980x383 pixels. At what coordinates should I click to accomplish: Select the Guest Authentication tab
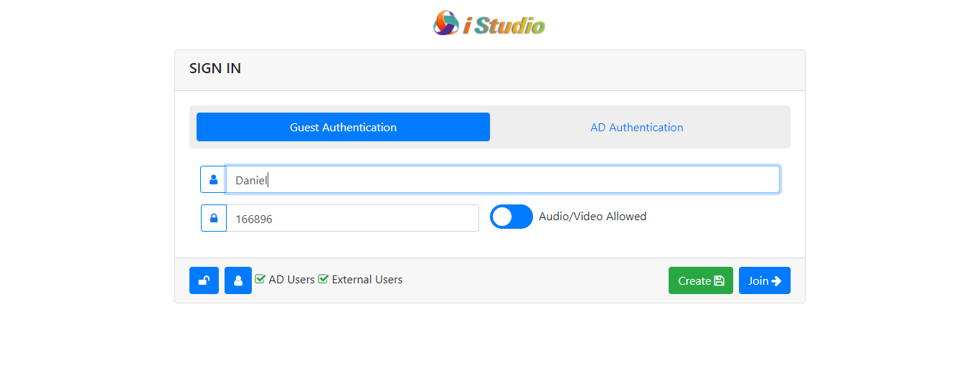pyautogui.click(x=343, y=127)
